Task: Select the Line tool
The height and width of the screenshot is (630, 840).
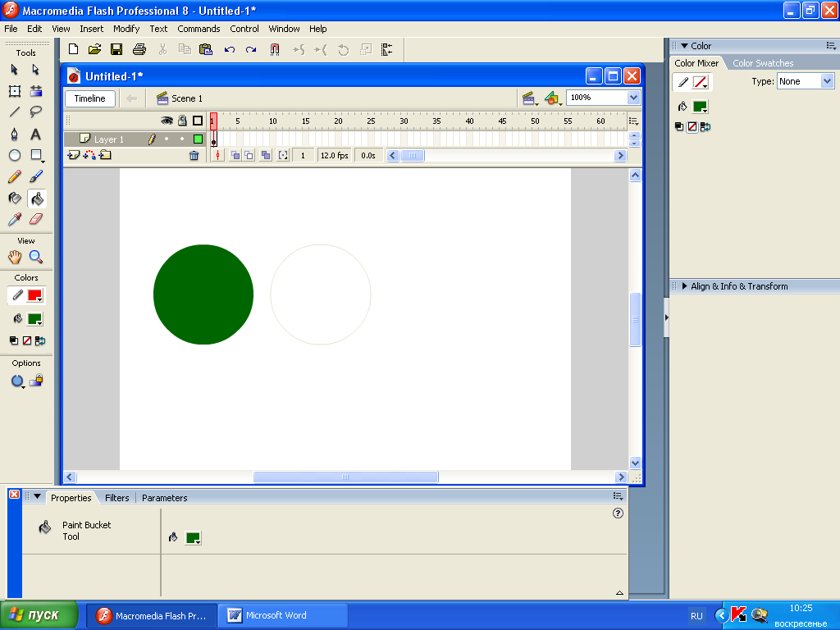Action: click(15, 112)
